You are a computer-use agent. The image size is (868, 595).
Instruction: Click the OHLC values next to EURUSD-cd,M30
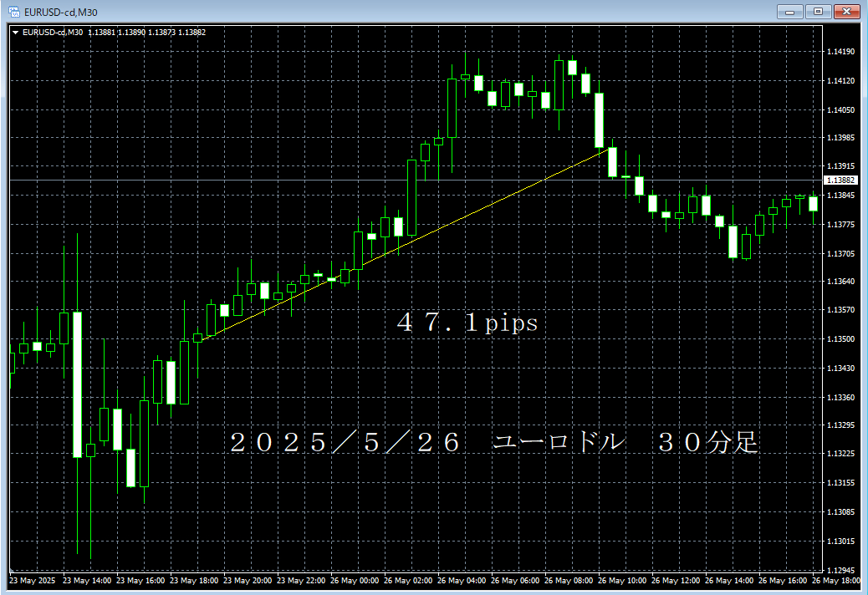coord(146,33)
